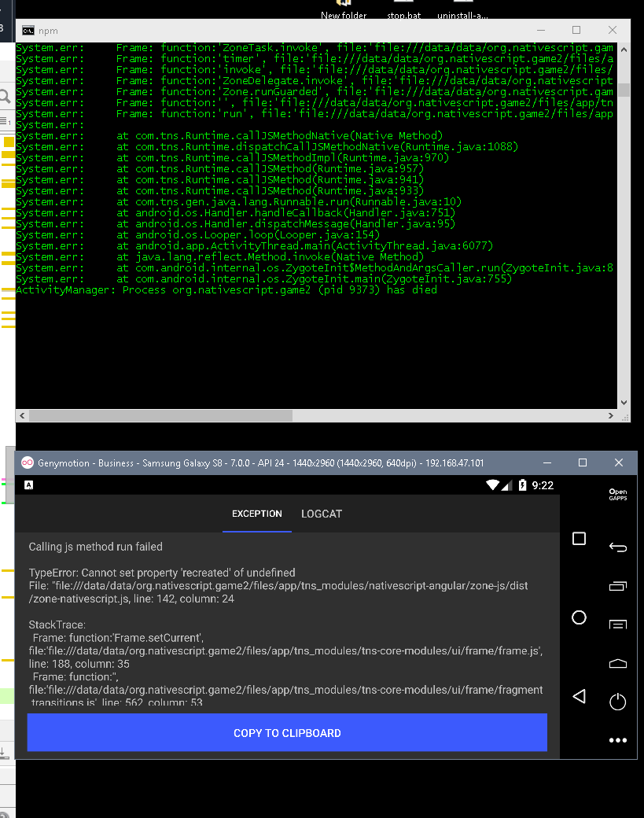Click the battery indicator in the status bar
Viewport: 644px width, 818px height.
click(x=521, y=485)
